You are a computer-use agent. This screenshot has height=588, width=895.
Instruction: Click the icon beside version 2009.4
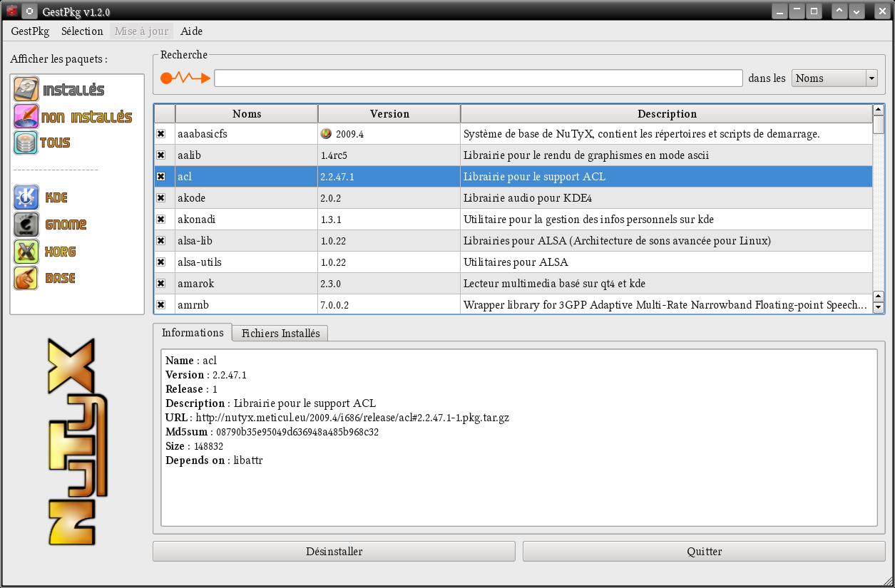point(326,133)
